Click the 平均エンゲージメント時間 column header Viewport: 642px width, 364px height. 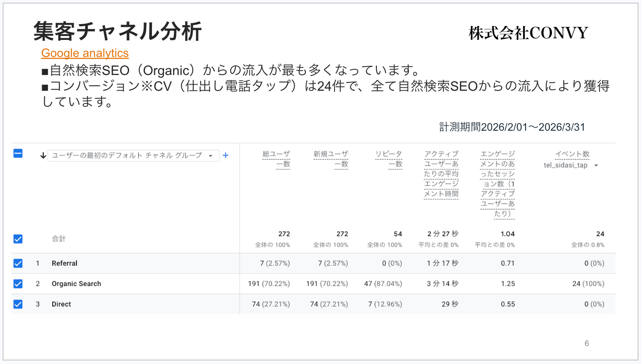441,174
